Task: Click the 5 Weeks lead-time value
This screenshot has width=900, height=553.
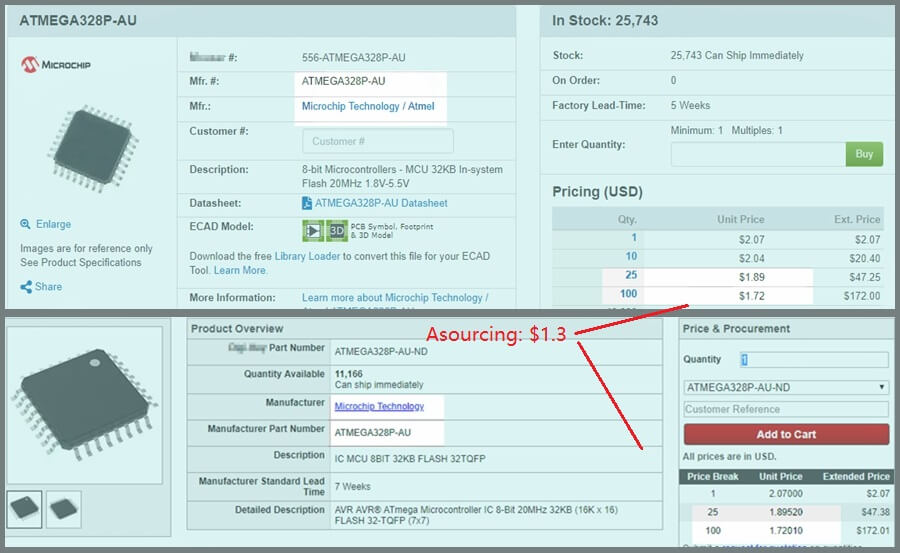Action: [x=690, y=106]
